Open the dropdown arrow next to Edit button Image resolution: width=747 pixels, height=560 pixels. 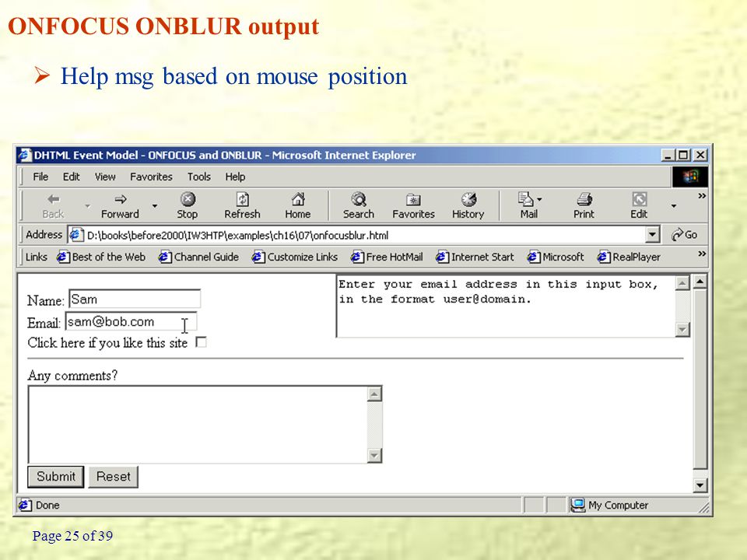pos(674,205)
